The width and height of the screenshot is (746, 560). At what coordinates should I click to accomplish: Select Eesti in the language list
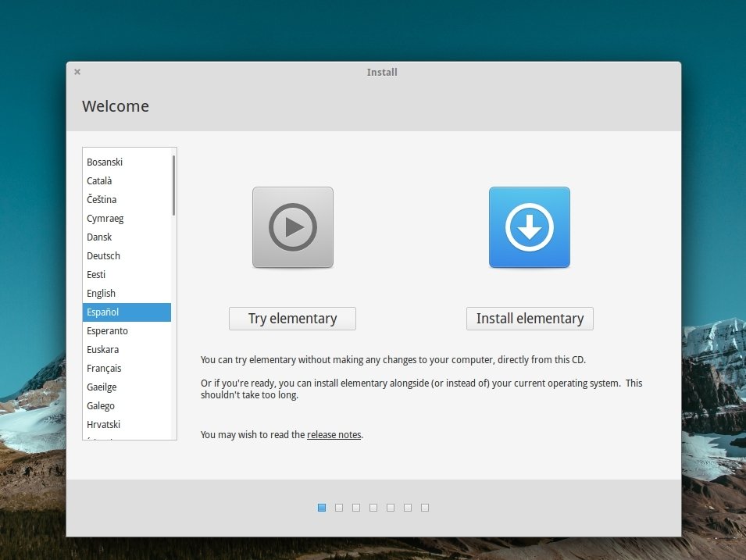pyautogui.click(x=127, y=274)
